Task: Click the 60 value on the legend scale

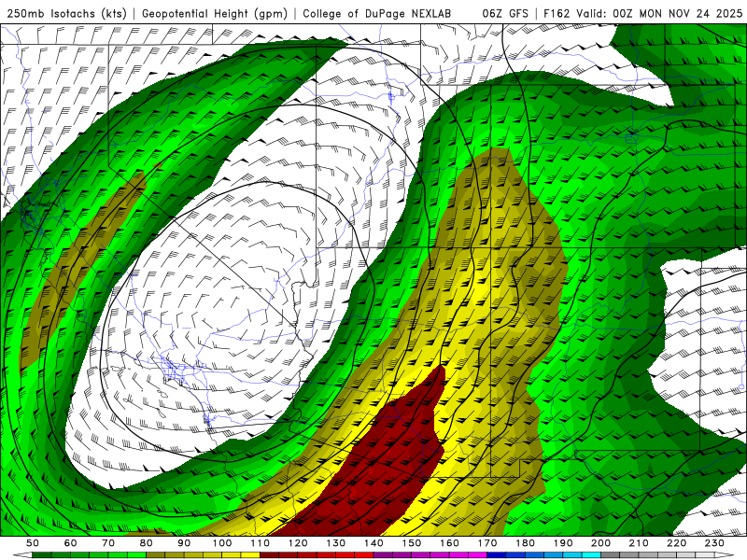Action: click(x=70, y=543)
